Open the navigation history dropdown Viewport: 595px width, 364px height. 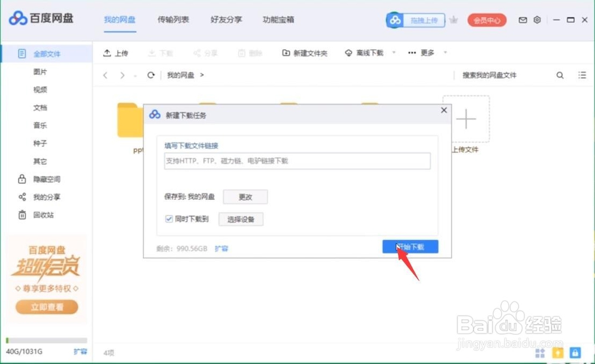click(135, 76)
